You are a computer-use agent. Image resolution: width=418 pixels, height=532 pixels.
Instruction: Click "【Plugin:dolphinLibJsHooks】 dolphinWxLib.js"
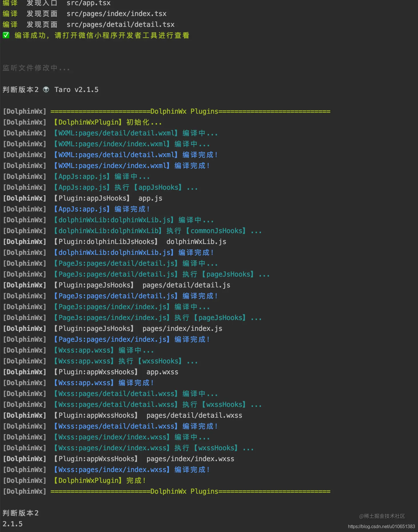(140, 242)
